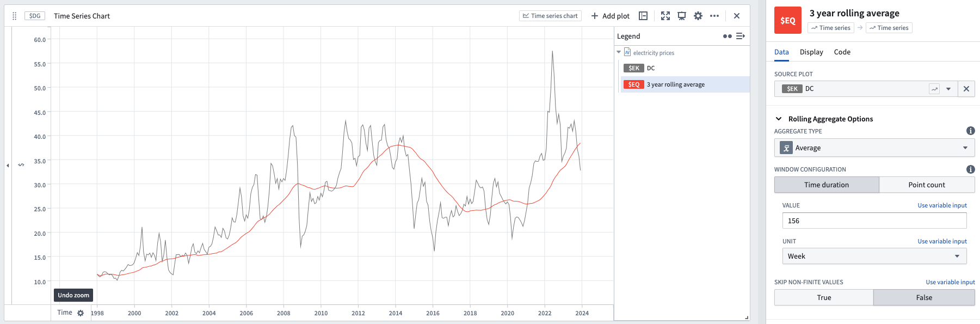Set Skip non-finite values to False
Screen dimensions: 980x324
click(x=924, y=297)
